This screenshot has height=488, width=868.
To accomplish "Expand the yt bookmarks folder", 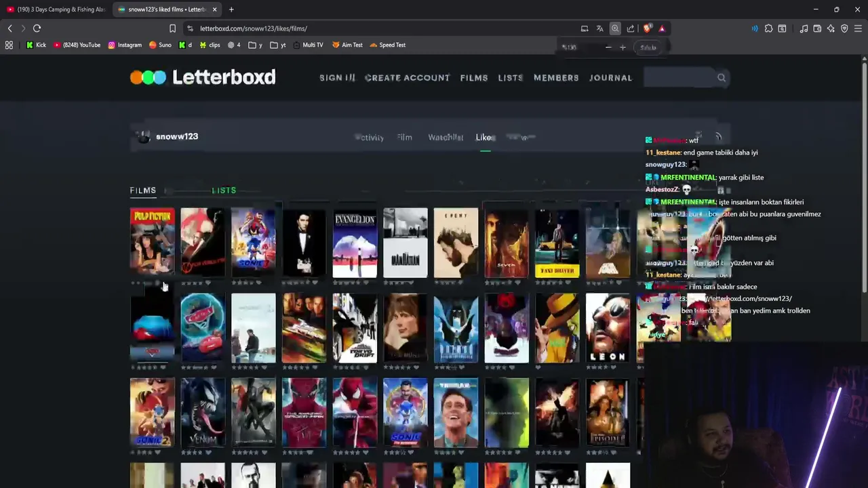I will 278,45.
